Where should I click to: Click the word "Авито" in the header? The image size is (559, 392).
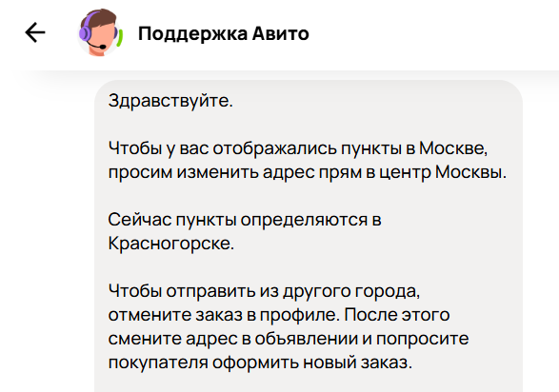pos(281,34)
